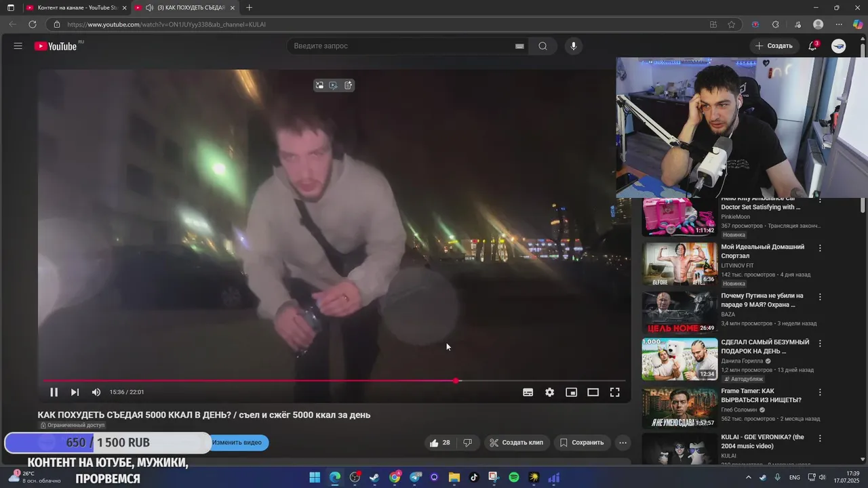
Task: Click the progress bar scrubber handle
Action: 456,381
